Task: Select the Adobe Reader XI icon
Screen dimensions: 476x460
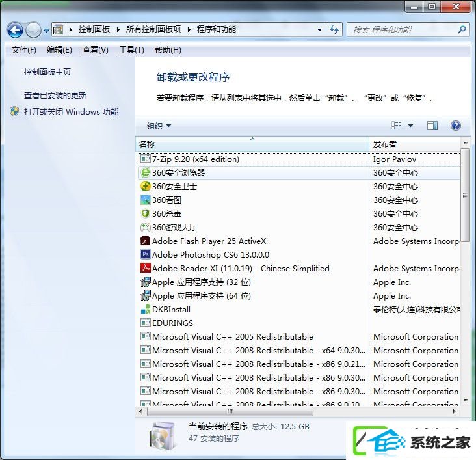Action: coord(146,268)
